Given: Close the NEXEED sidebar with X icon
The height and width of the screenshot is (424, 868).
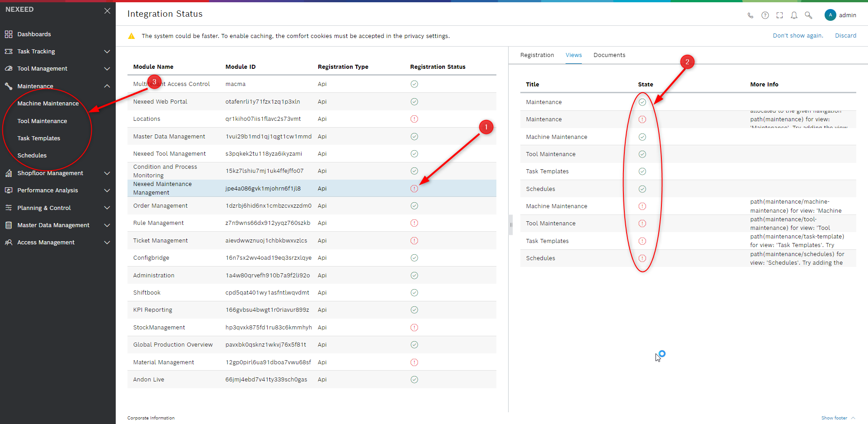Looking at the screenshot, I should tap(107, 11).
